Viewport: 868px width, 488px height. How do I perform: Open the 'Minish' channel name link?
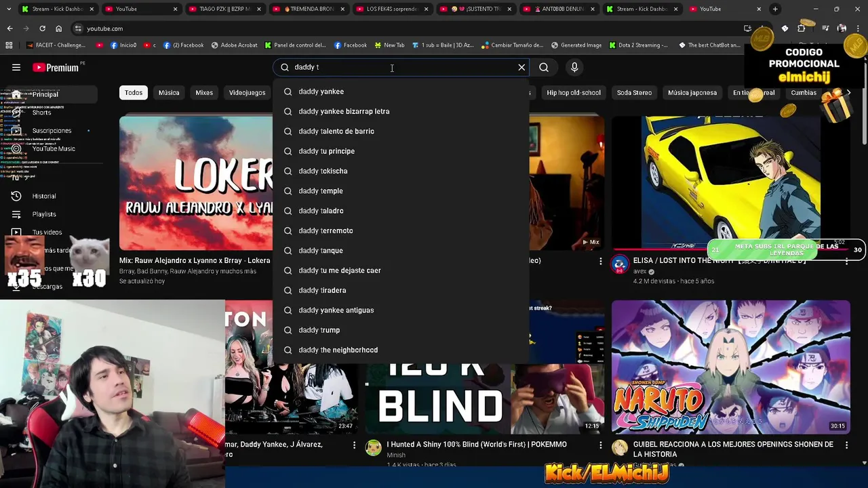(x=396, y=455)
